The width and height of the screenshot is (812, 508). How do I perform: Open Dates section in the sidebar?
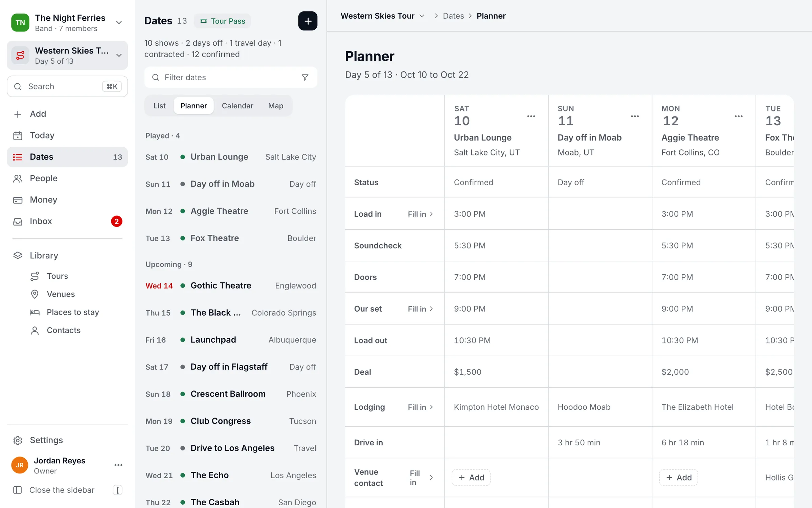67,157
